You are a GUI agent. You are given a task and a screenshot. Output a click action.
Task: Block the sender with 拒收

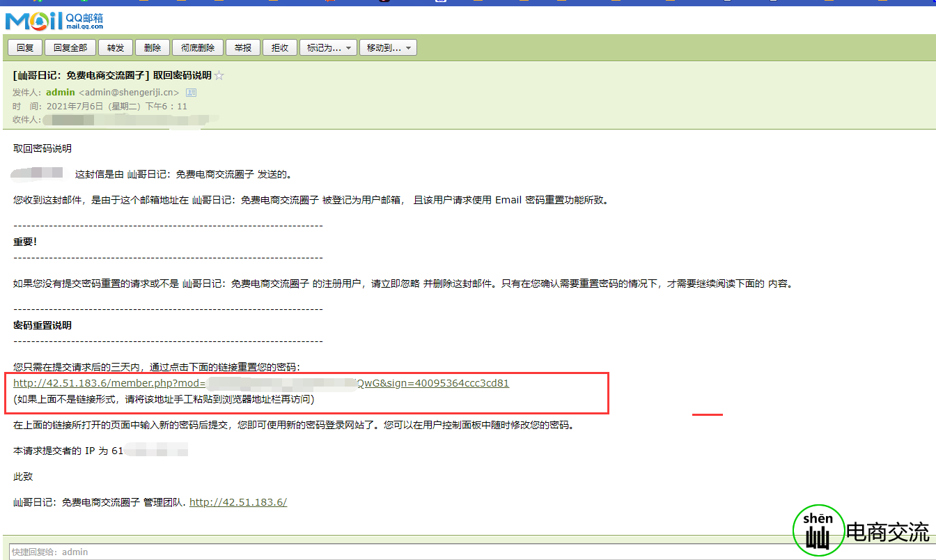tap(280, 47)
